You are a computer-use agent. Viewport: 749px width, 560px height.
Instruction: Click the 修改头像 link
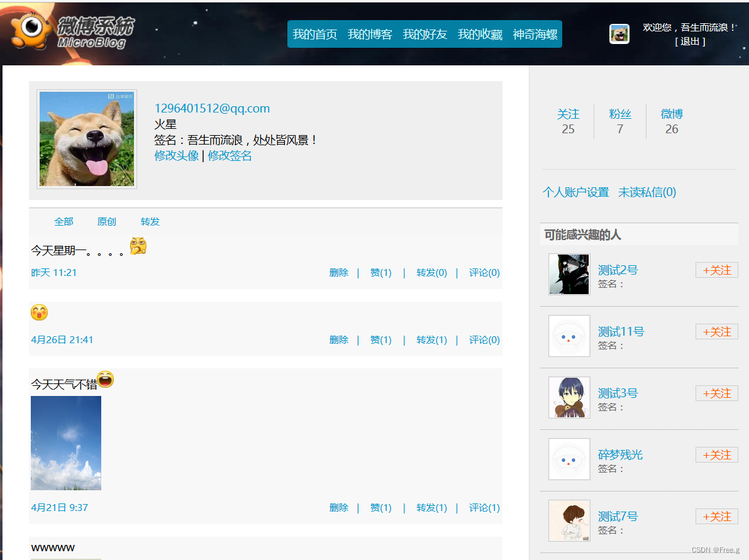click(x=176, y=156)
